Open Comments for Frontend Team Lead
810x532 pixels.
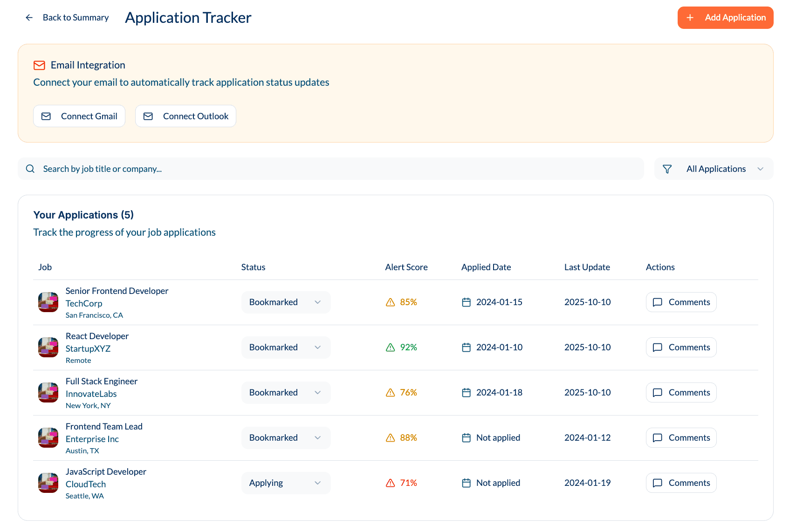point(681,438)
